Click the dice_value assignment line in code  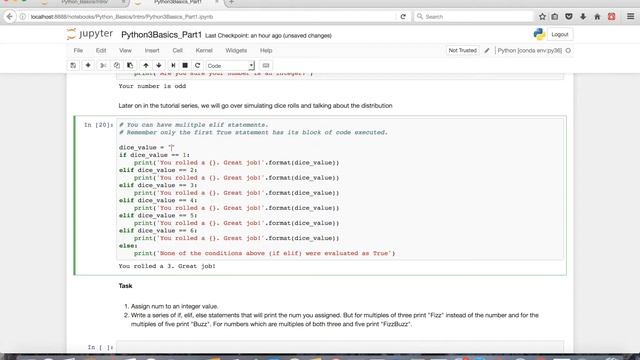coord(147,147)
